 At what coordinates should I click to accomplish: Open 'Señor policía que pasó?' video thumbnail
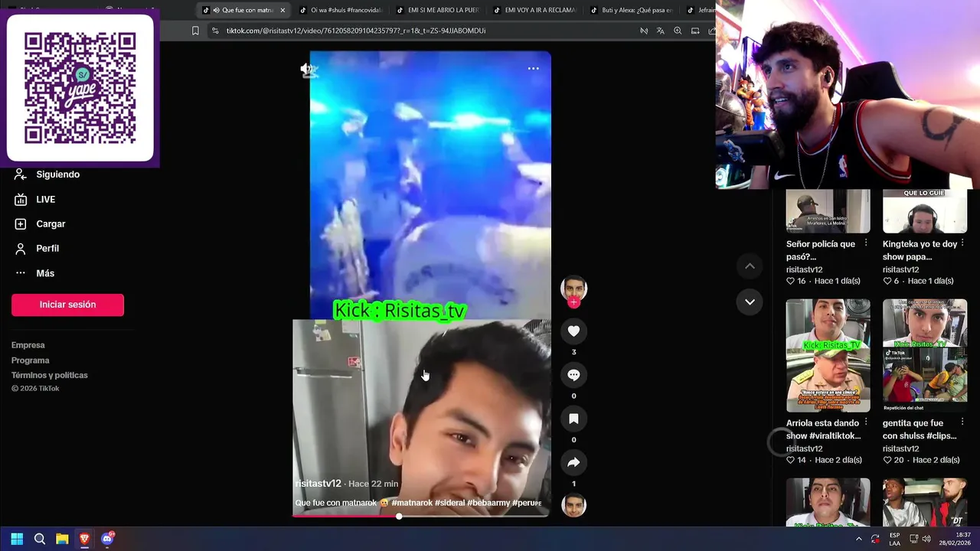tap(828, 211)
